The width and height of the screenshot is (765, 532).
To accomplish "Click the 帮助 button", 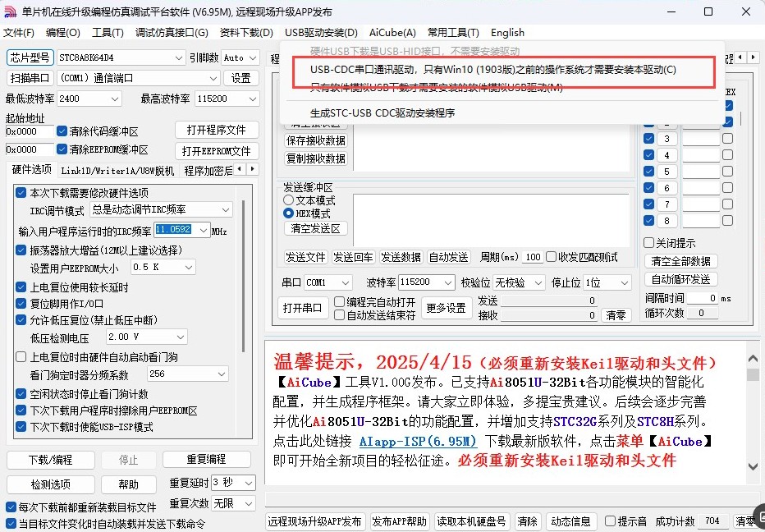I will [x=129, y=484].
